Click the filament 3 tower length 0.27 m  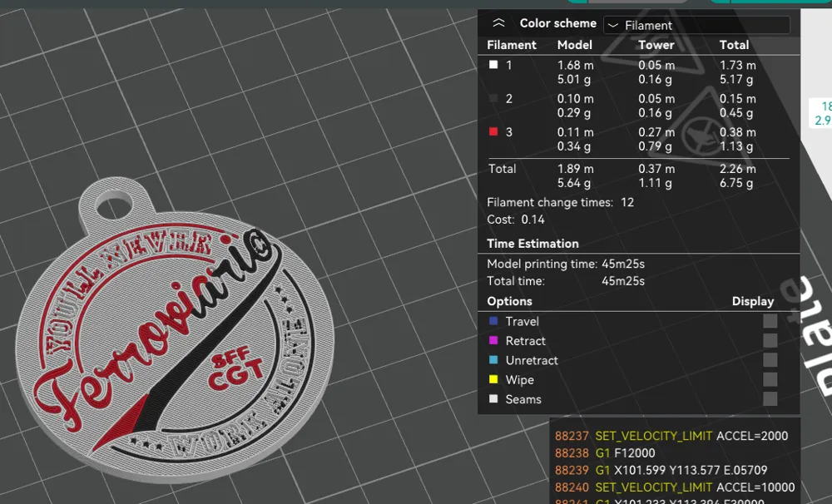coord(656,132)
